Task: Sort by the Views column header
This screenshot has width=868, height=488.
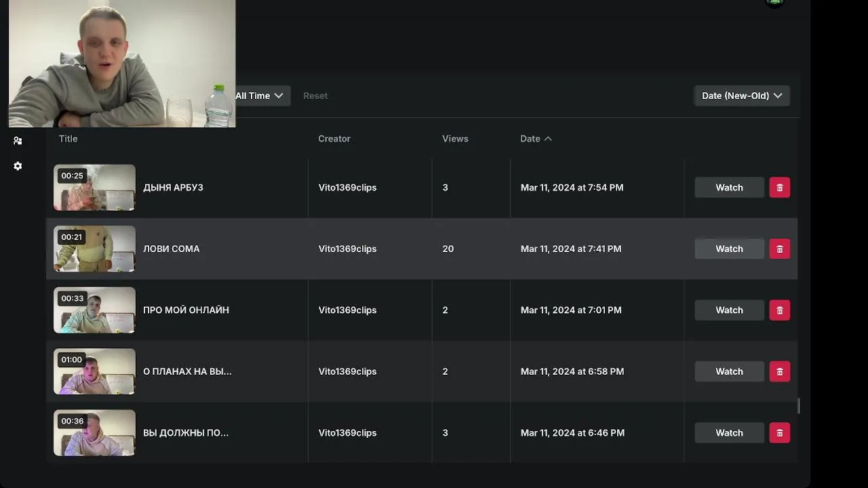Action: [x=455, y=139]
